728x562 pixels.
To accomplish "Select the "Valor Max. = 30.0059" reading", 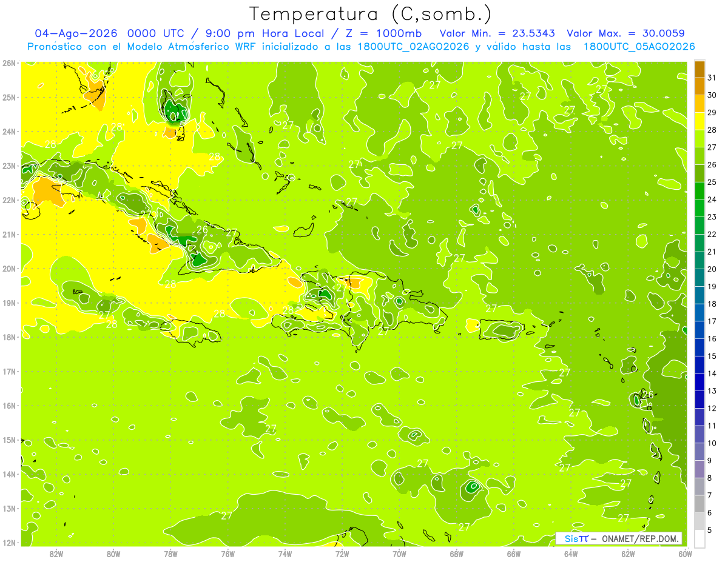I will pyautogui.click(x=626, y=33).
